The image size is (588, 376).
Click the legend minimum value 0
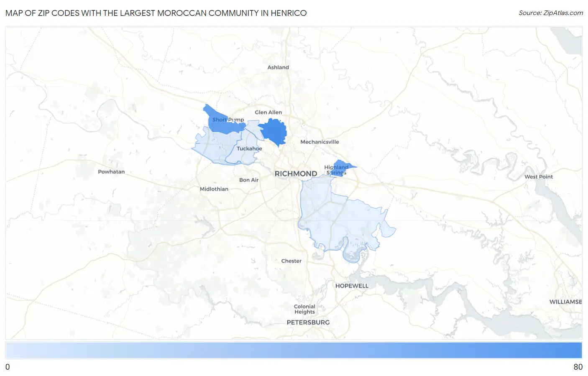pos(8,367)
